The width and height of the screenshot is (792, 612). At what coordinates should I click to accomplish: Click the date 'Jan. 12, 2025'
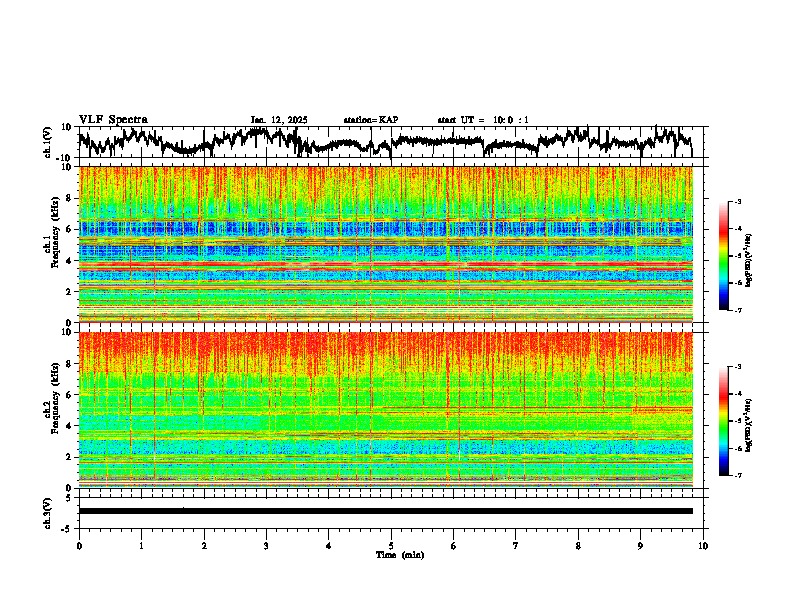click(279, 120)
